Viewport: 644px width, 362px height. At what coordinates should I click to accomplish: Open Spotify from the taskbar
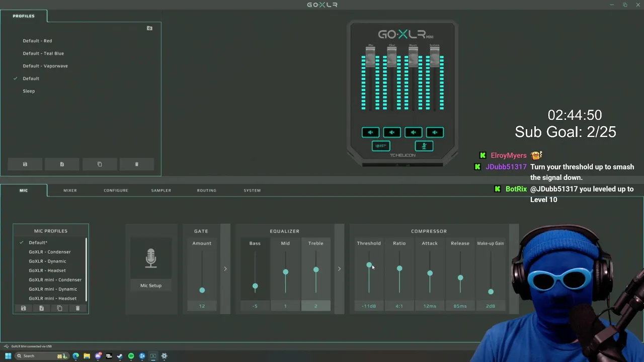131,356
